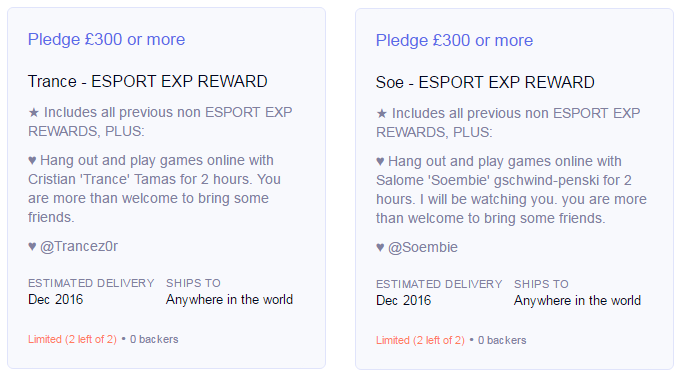Click the @Soembie handle

423,247
